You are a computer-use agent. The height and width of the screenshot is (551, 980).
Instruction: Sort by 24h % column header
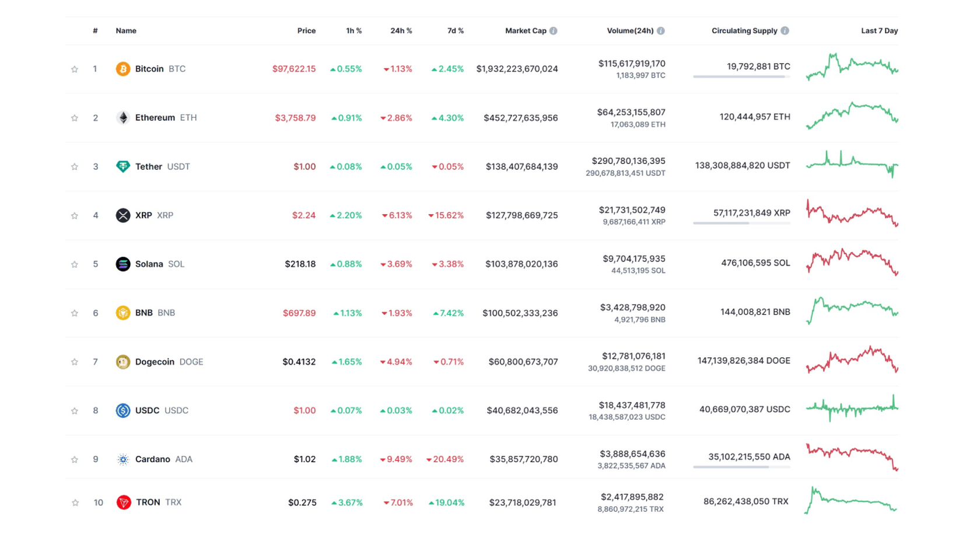click(401, 31)
